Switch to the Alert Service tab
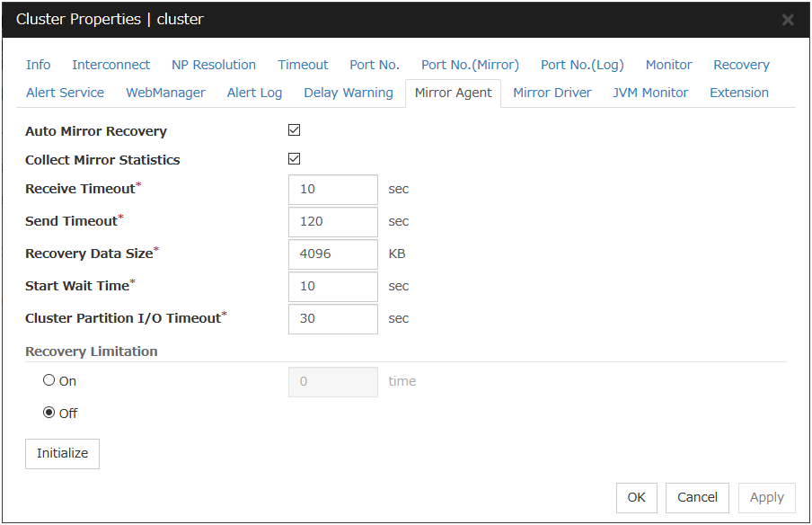This screenshot has height=525, width=812. (65, 93)
